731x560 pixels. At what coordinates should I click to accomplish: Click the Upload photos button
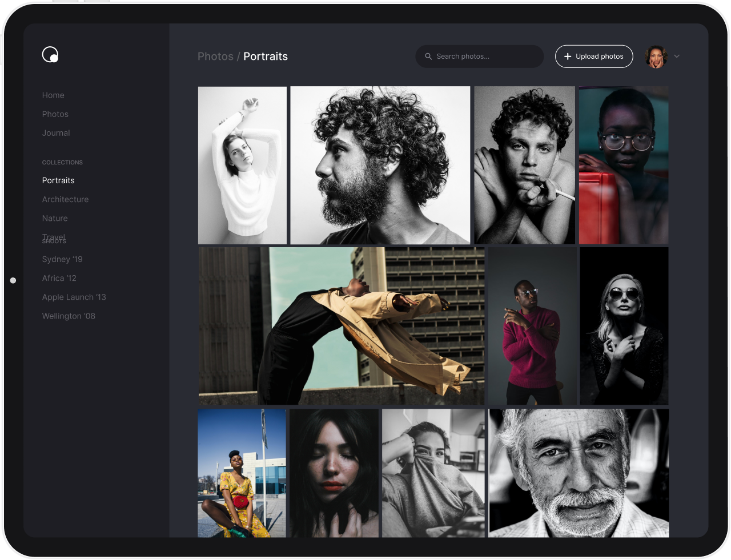[594, 57]
